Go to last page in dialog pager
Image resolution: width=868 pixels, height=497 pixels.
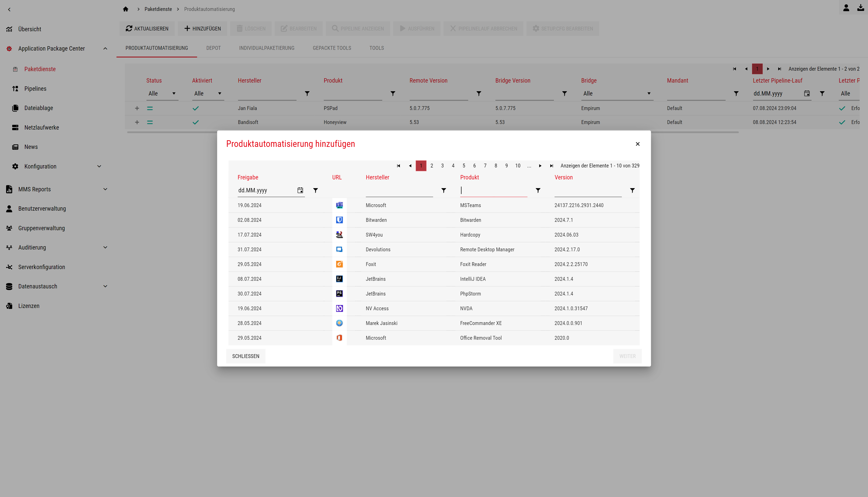tap(551, 166)
